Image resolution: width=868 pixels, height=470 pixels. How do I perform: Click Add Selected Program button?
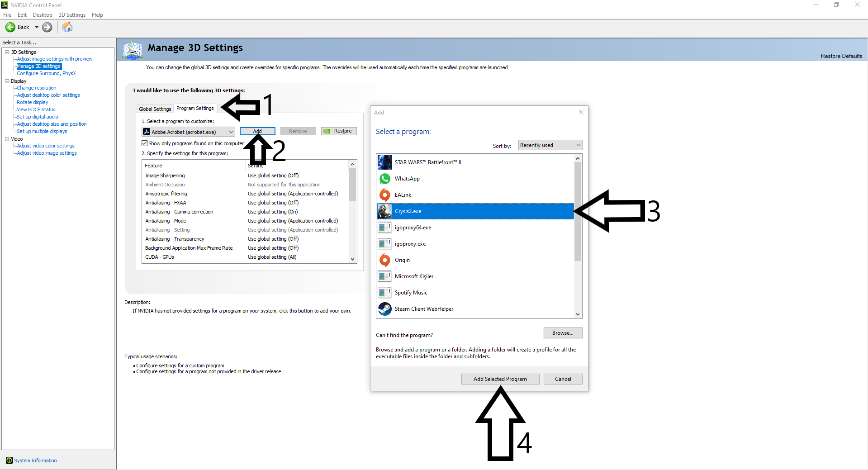click(x=500, y=379)
